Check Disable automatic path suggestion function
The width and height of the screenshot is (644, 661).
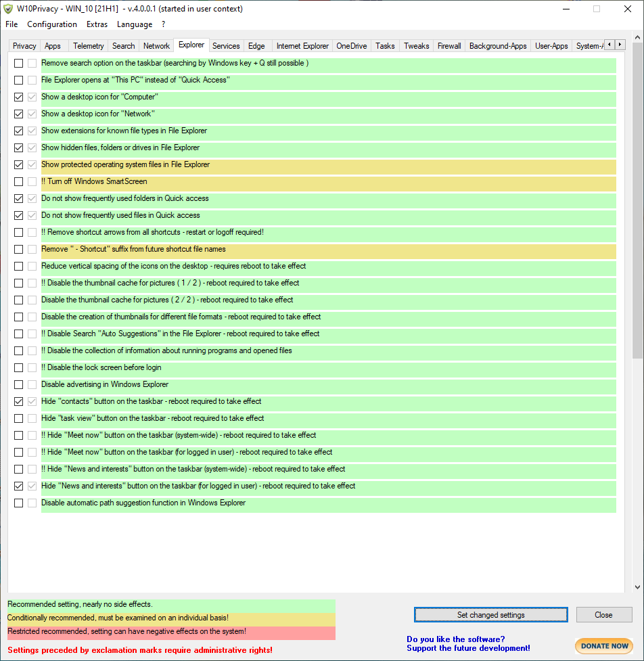[18, 503]
